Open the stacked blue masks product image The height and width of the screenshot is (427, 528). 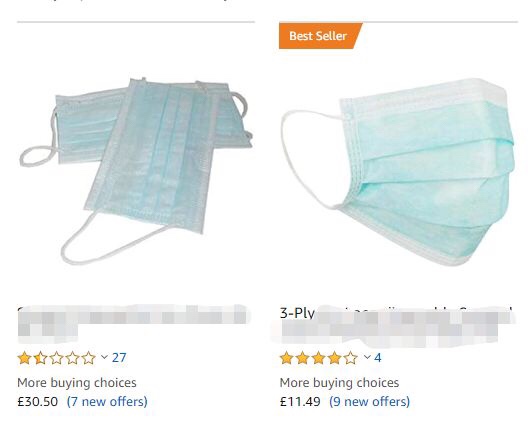(136, 171)
